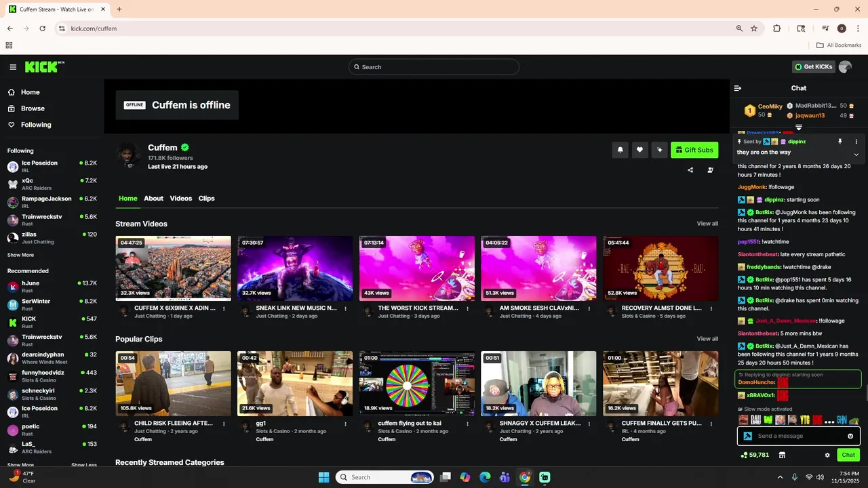Viewport: 868px width, 488px height.
Task: Click jaqwaun13 in gift leaderboard
Action: (810, 116)
